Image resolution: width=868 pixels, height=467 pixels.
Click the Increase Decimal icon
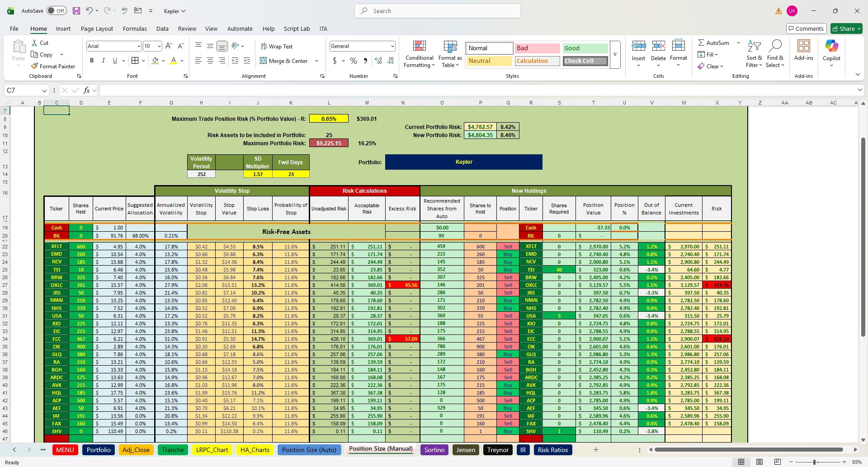coord(378,61)
